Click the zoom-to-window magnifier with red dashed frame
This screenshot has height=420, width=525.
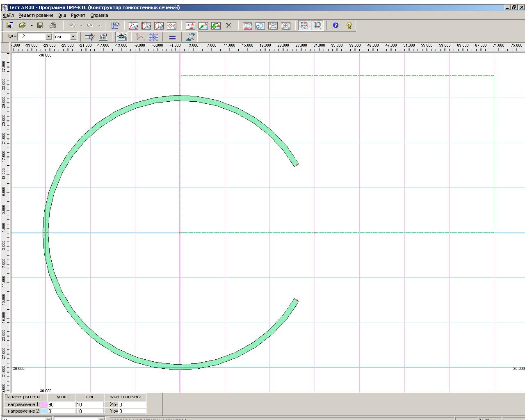point(247,25)
